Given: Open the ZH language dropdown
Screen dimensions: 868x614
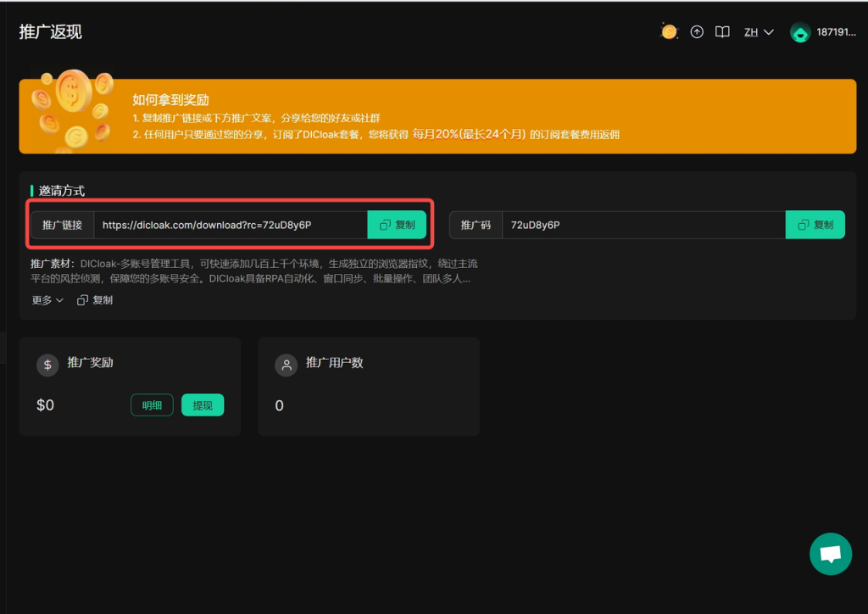Looking at the screenshot, I should click(x=759, y=32).
